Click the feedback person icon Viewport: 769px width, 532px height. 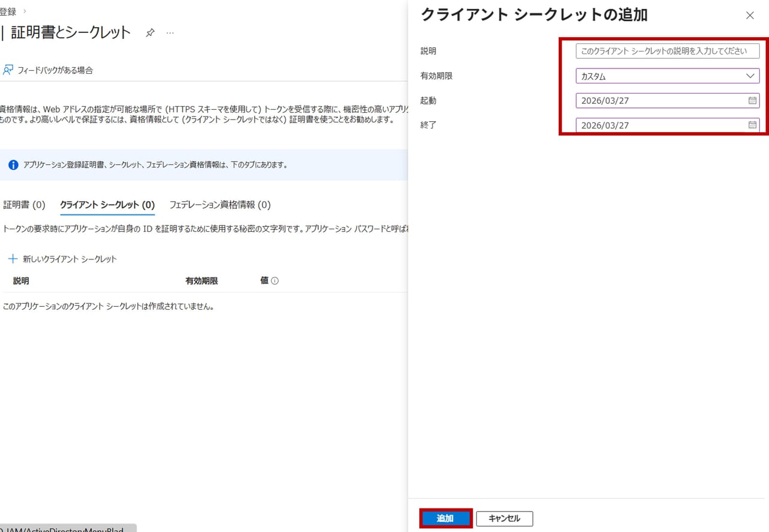click(x=8, y=70)
